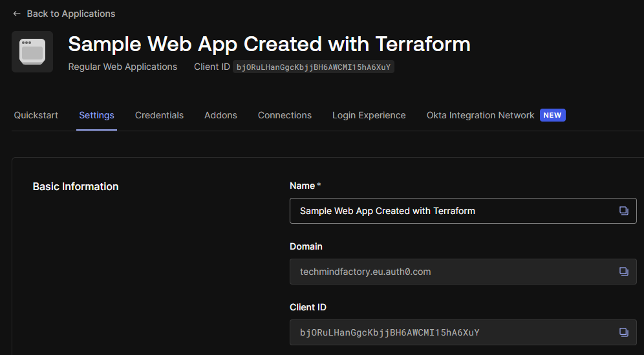Go to the Connections tab
Viewport: 644px width, 355px height.
pyautogui.click(x=284, y=116)
